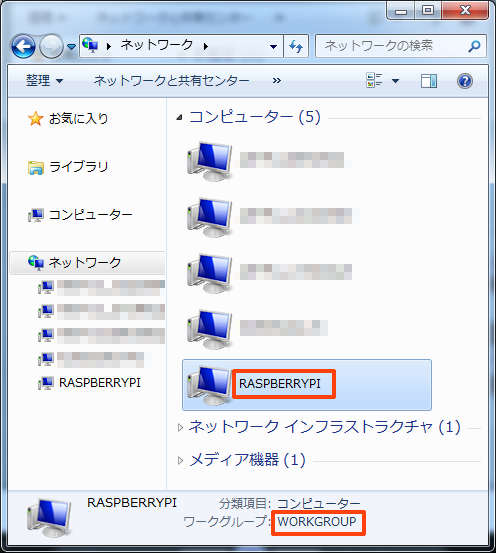Show more toolbar commands with » chevron
Image resolution: width=496 pixels, height=553 pixels.
point(277,81)
